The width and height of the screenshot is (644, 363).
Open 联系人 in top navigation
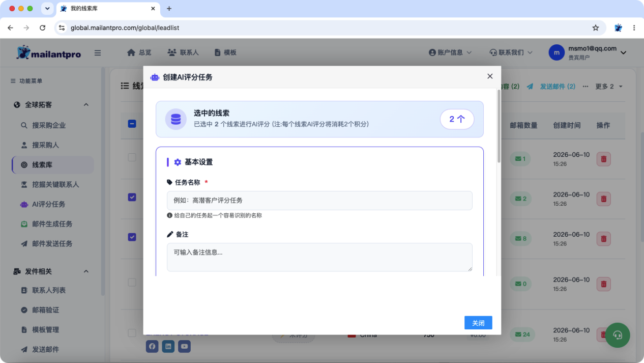[183, 52]
